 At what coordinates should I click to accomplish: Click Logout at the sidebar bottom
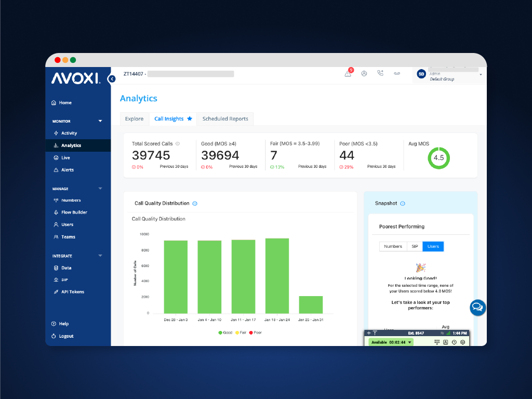tap(67, 336)
